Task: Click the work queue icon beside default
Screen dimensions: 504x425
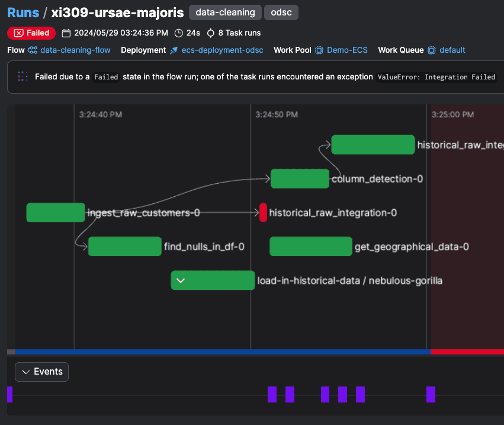Action: (x=432, y=50)
